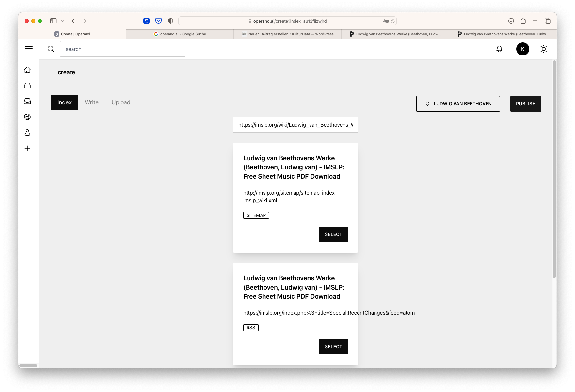Toggle light/dark mode with the sun icon
Screen dimensions: 575x392
click(x=544, y=49)
